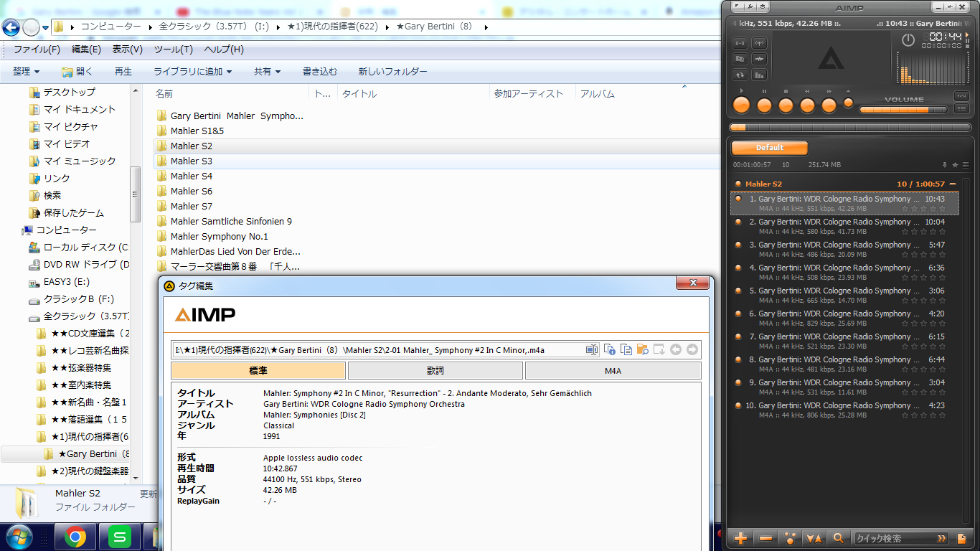
Task: Open AIMP settings wrench icon
Action: coord(750,7)
